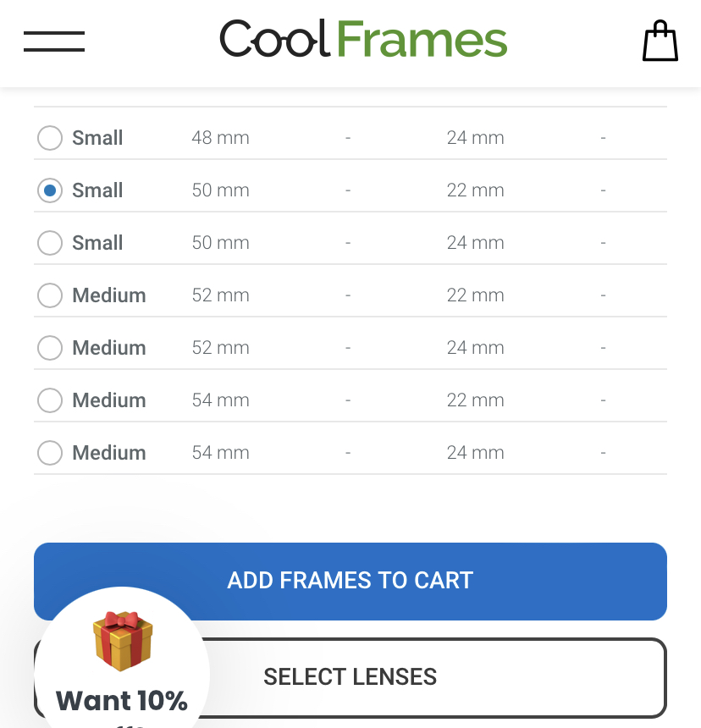Pick Medium 52 mm / 22 mm radio option

[50, 295]
